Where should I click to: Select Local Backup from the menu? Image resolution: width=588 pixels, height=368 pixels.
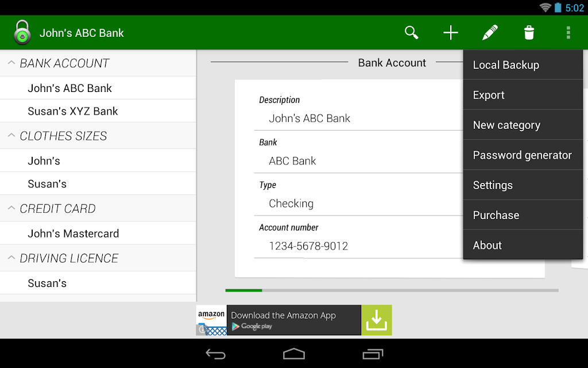(x=523, y=64)
